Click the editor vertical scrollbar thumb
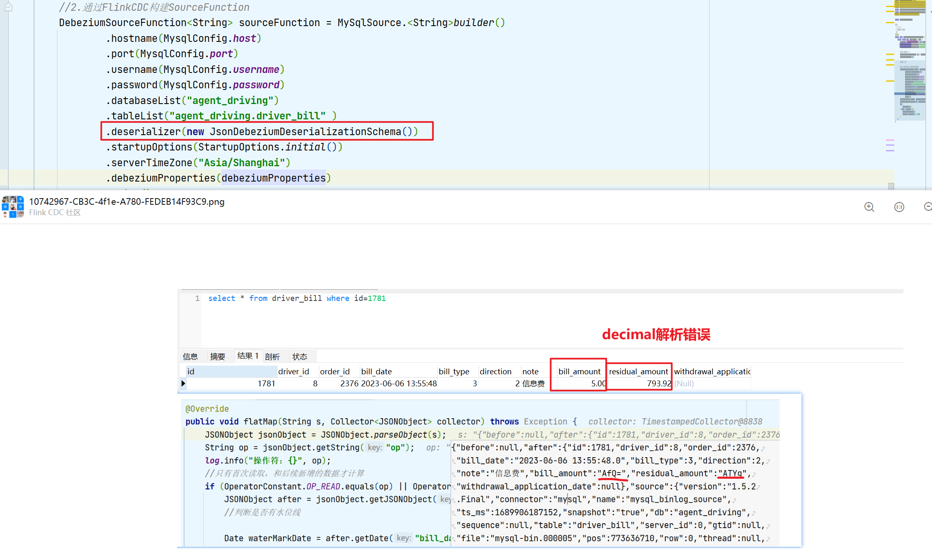Screen dimensions: 932x560 pyautogui.click(x=891, y=186)
